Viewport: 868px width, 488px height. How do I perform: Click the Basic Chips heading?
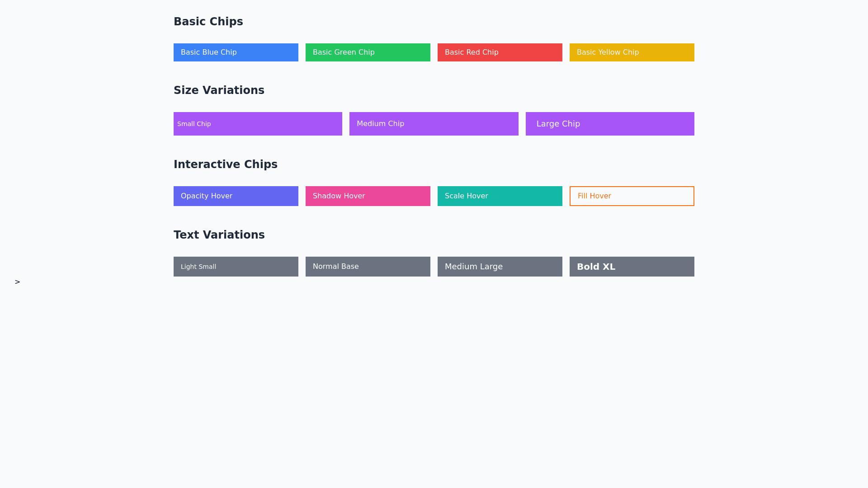[x=208, y=22]
